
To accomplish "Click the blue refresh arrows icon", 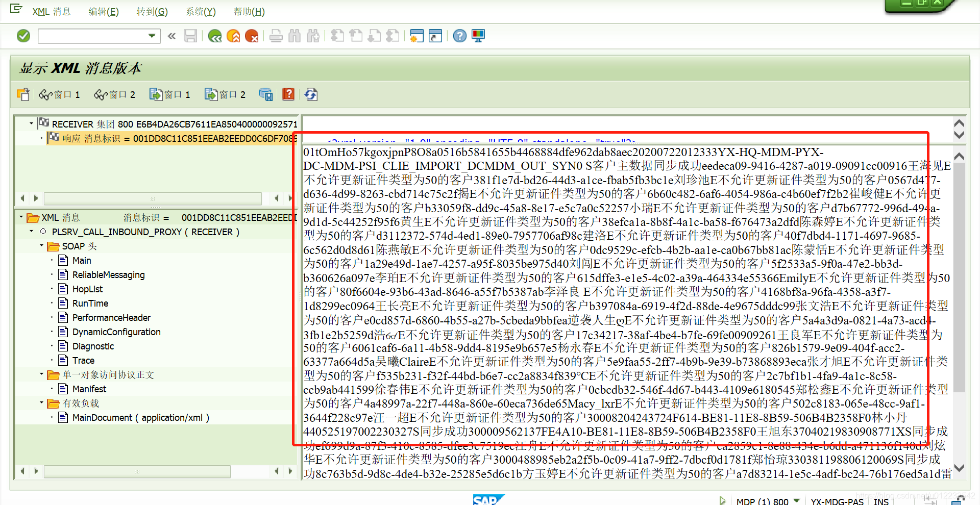I will [x=311, y=94].
